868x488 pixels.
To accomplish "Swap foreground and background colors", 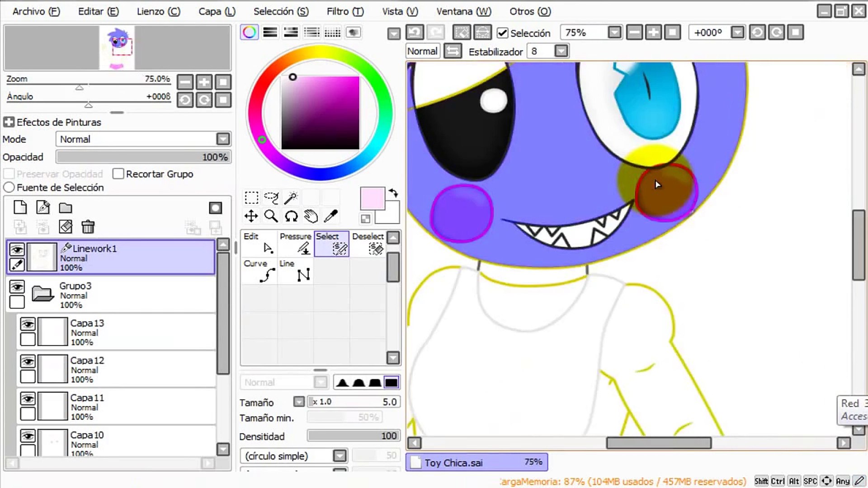I will coord(393,193).
